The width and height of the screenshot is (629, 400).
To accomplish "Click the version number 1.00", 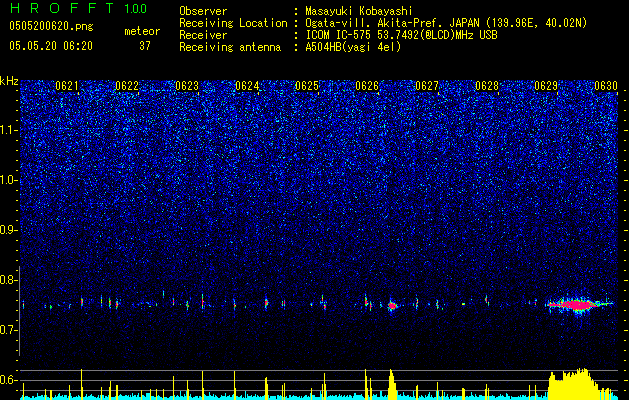I will coord(135,9).
